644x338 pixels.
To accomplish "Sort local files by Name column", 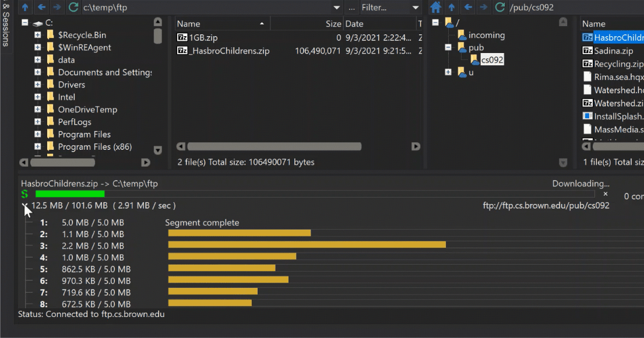I will point(222,24).
